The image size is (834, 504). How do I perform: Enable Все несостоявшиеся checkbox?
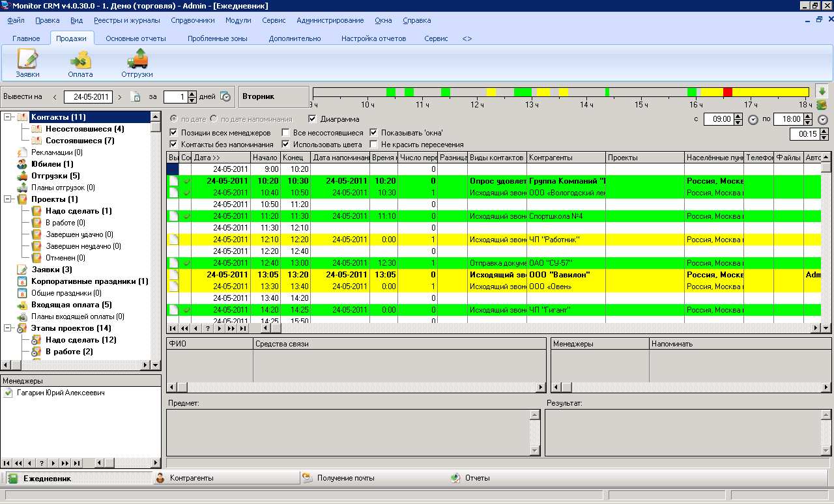coord(285,133)
